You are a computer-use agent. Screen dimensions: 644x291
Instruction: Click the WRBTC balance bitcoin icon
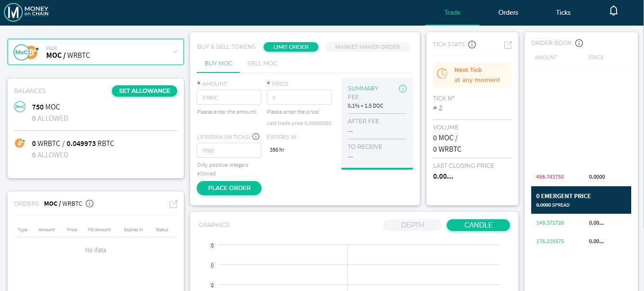point(20,143)
